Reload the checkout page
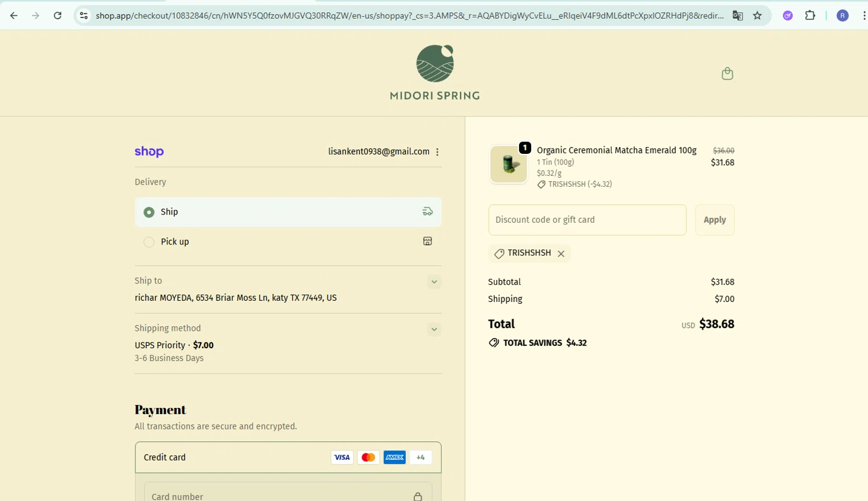 point(57,16)
